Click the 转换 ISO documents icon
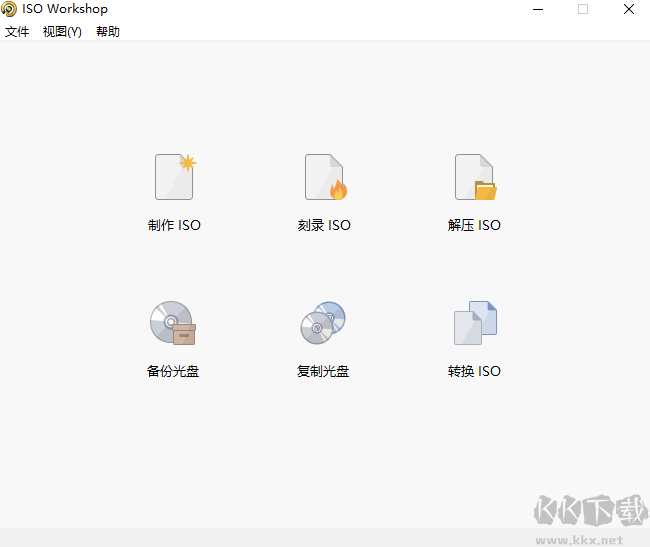The width and height of the screenshot is (650, 547). point(475,323)
